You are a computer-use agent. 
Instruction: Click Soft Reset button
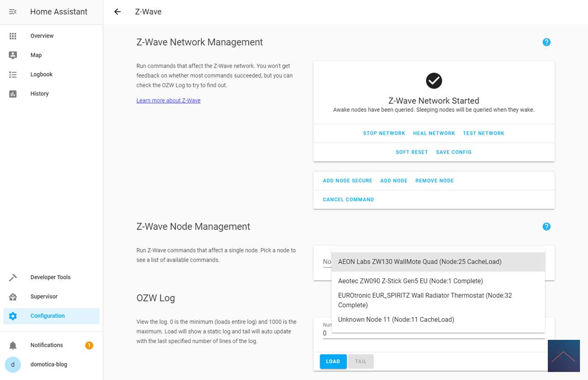(x=412, y=152)
